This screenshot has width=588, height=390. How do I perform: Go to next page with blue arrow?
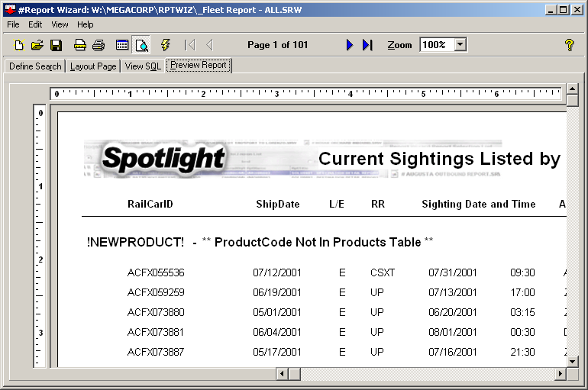pyautogui.click(x=350, y=45)
